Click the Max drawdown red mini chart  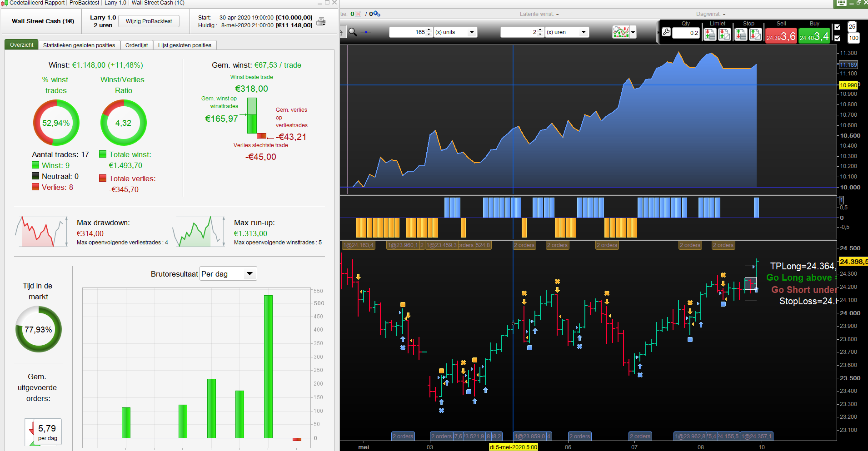pyautogui.click(x=41, y=232)
